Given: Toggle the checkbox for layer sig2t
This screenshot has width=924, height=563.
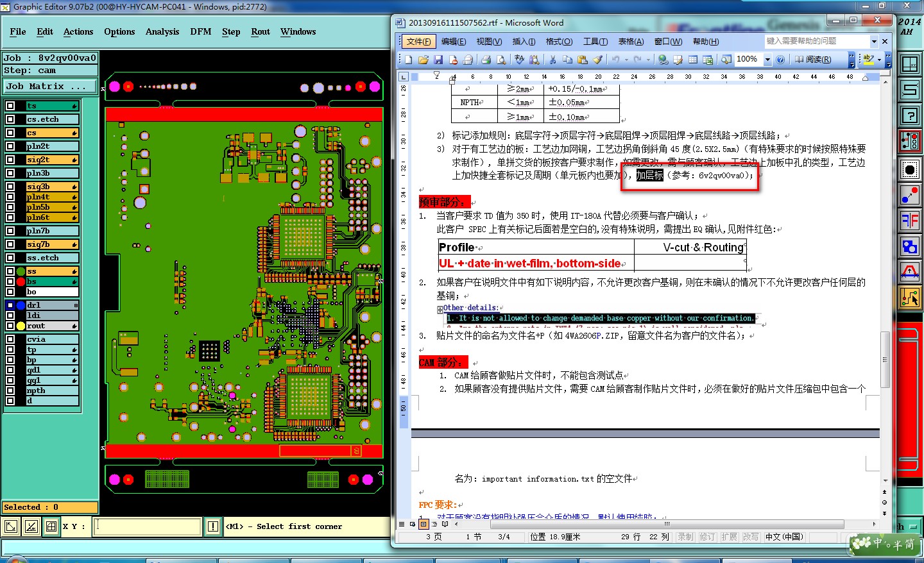Looking at the screenshot, I should pyautogui.click(x=10, y=160).
